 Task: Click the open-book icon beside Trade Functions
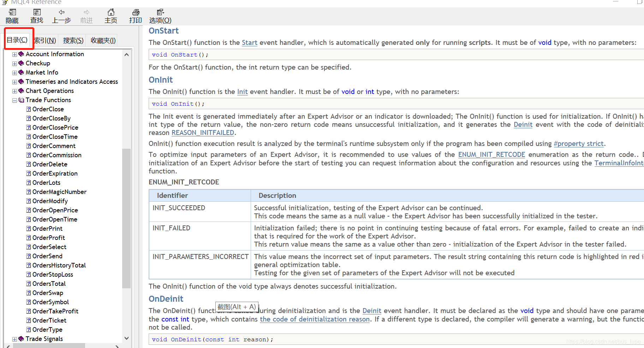click(x=21, y=100)
